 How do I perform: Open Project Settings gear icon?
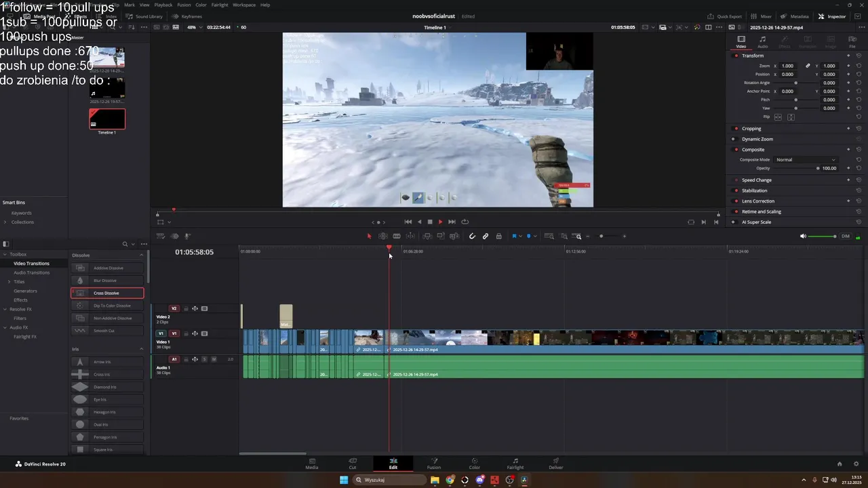point(856,464)
